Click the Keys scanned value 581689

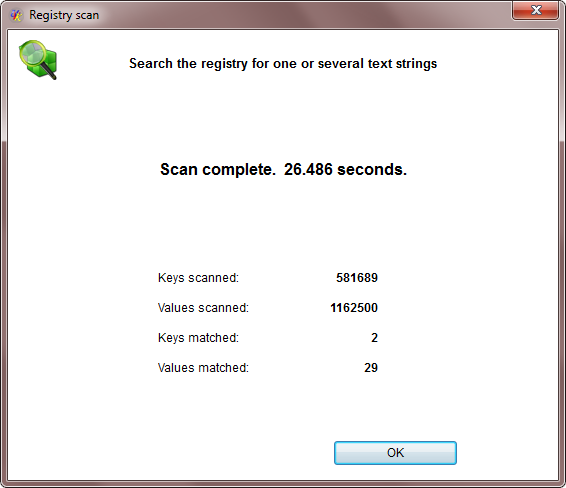357,278
